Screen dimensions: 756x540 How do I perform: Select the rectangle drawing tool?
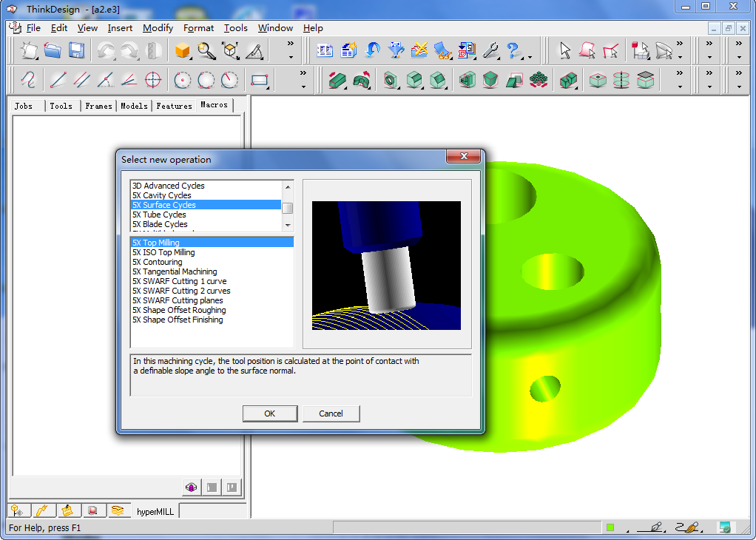point(260,80)
